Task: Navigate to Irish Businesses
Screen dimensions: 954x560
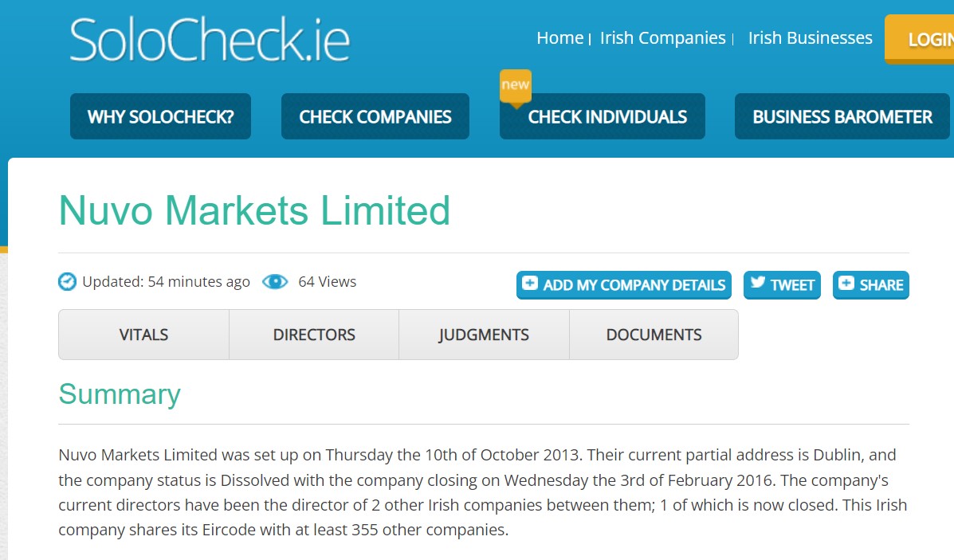Action: point(810,37)
